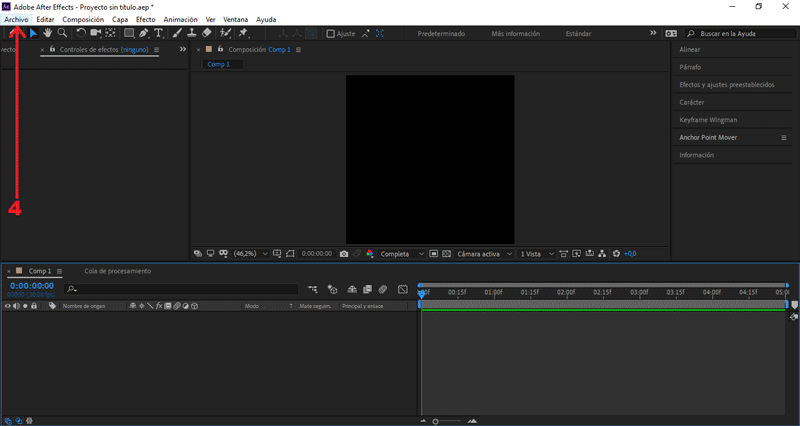Click the fast previews icon
Screen dimensions: 800x426
pyautogui.click(x=577, y=254)
